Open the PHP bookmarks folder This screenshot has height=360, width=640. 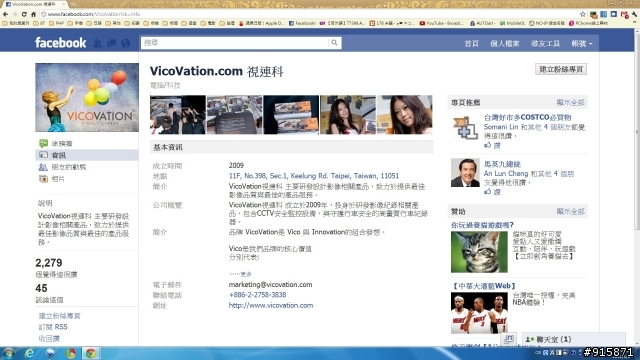56,23
